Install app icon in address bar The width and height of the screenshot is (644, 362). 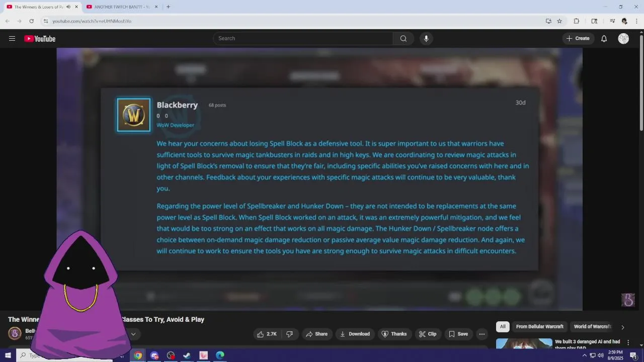(548, 21)
